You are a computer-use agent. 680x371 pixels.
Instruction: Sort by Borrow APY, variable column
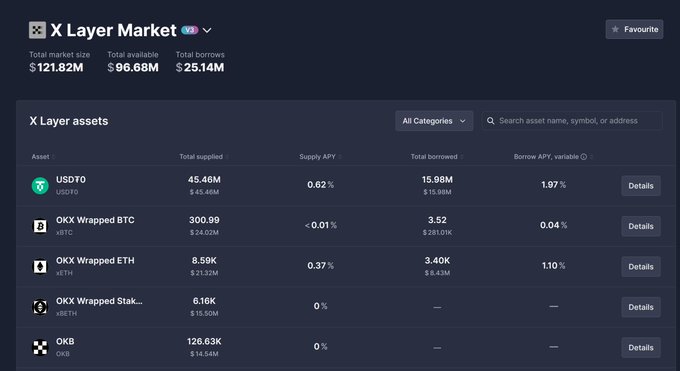(553, 157)
